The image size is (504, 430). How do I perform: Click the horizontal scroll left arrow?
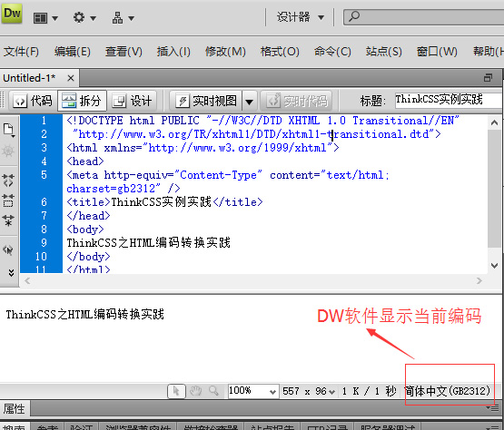pyautogui.click(x=27, y=281)
